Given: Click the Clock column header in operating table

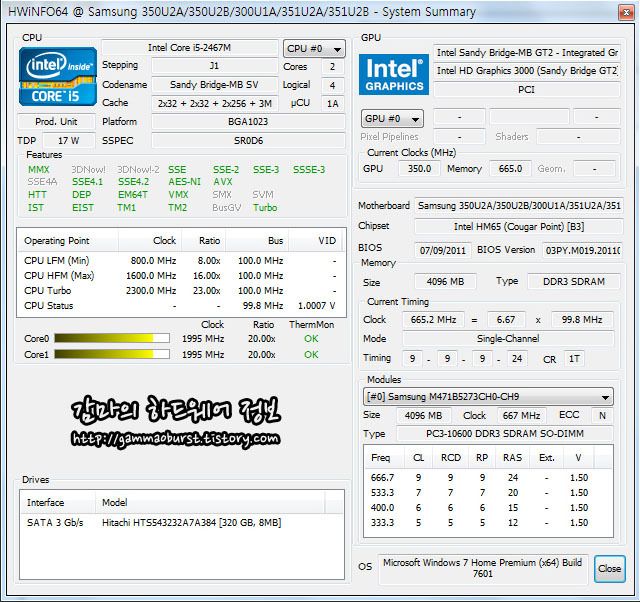Looking at the screenshot, I should pyautogui.click(x=150, y=240).
